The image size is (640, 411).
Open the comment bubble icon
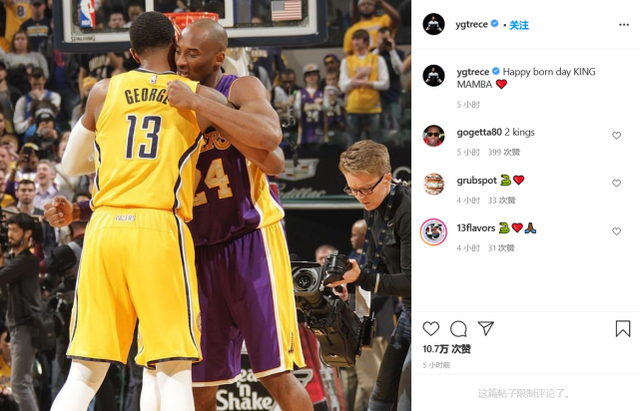(458, 329)
